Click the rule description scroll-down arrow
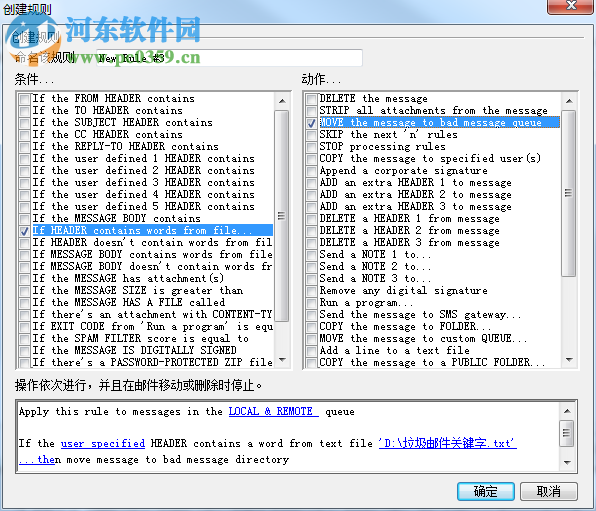This screenshot has width=596, height=511. (567, 462)
